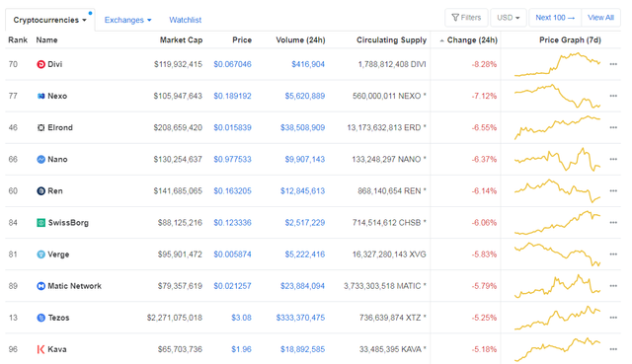The height and width of the screenshot is (364, 632).
Task: Click the Nexo coin logo icon
Action: [x=40, y=97]
